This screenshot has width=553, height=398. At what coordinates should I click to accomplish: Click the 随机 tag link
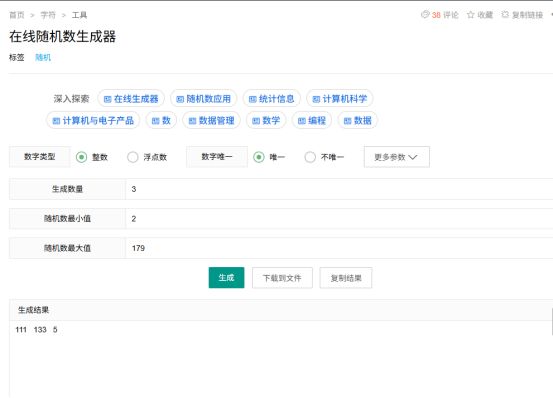point(43,57)
